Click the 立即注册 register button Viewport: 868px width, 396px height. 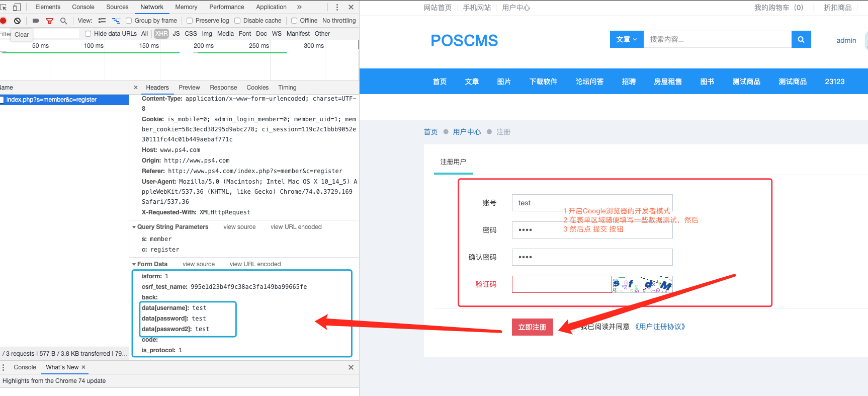(533, 327)
